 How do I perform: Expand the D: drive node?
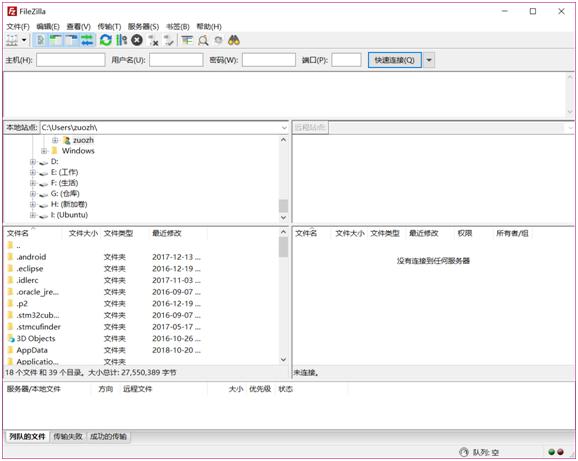point(33,162)
